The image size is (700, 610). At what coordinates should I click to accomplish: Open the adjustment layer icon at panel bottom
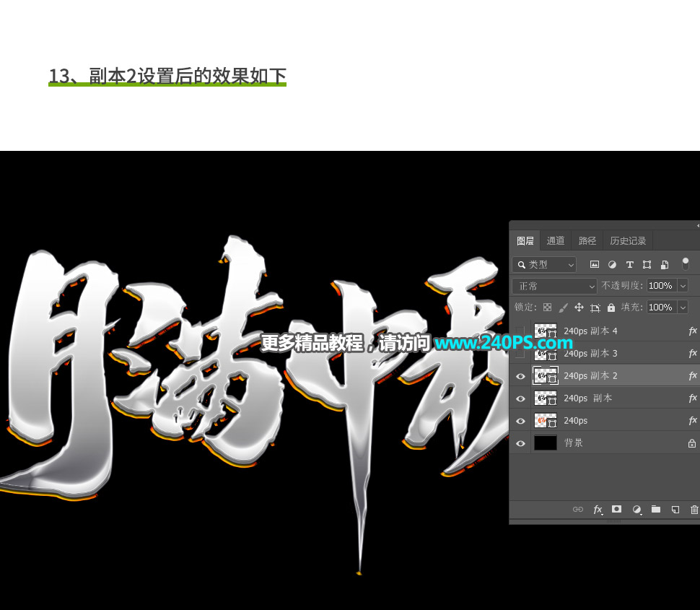[636, 510]
